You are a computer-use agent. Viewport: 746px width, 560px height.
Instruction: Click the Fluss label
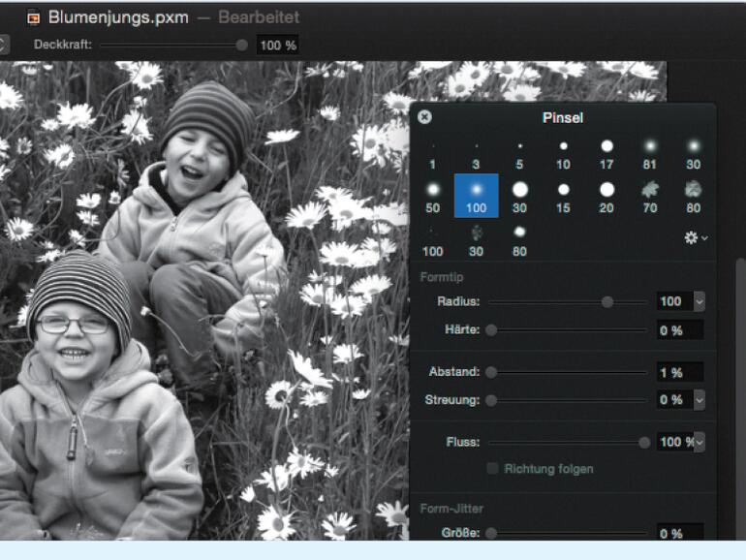(x=463, y=442)
